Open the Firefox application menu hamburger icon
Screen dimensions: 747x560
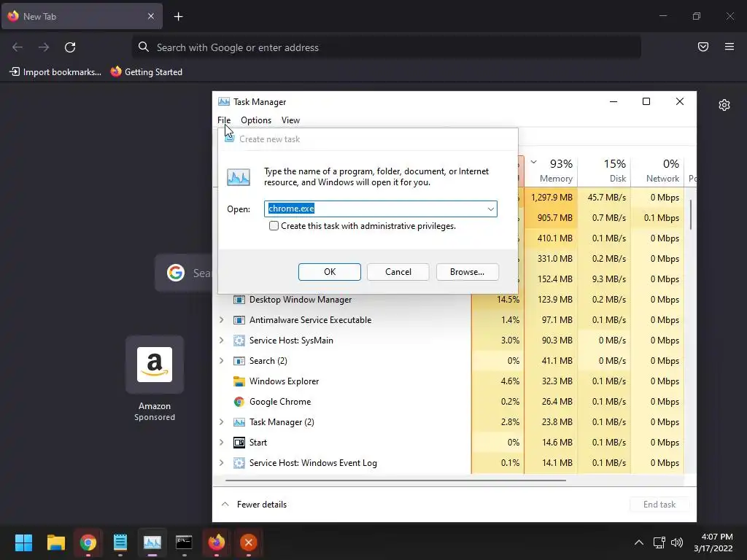tap(729, 47)
